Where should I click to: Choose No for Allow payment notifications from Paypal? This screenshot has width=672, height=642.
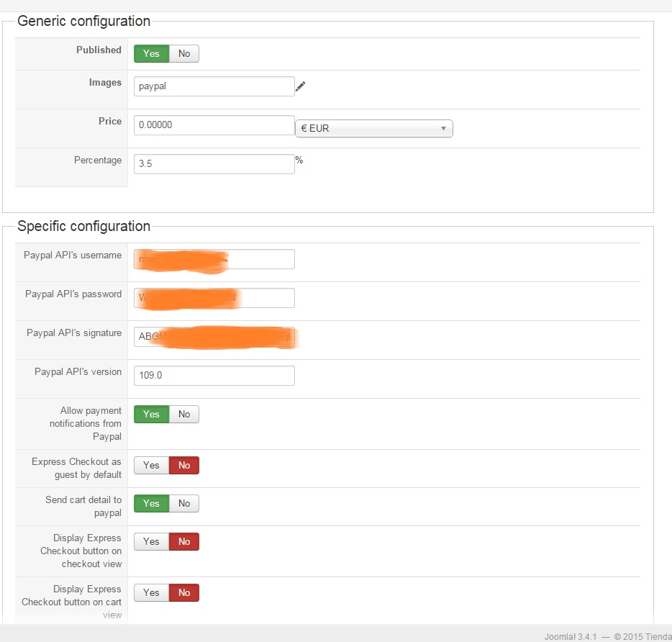click(184, 415)
